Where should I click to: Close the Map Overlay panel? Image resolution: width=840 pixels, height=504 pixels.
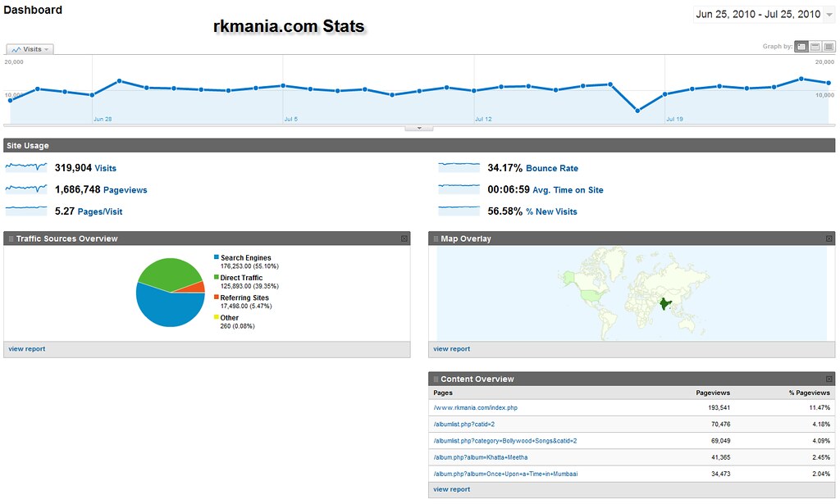(x=829, y=238)
